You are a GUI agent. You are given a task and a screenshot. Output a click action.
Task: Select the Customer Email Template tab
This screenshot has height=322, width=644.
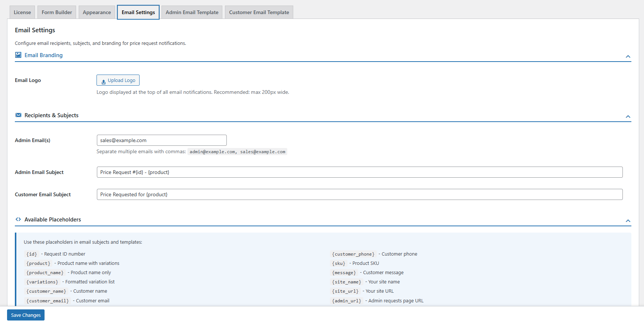(259, 12)
